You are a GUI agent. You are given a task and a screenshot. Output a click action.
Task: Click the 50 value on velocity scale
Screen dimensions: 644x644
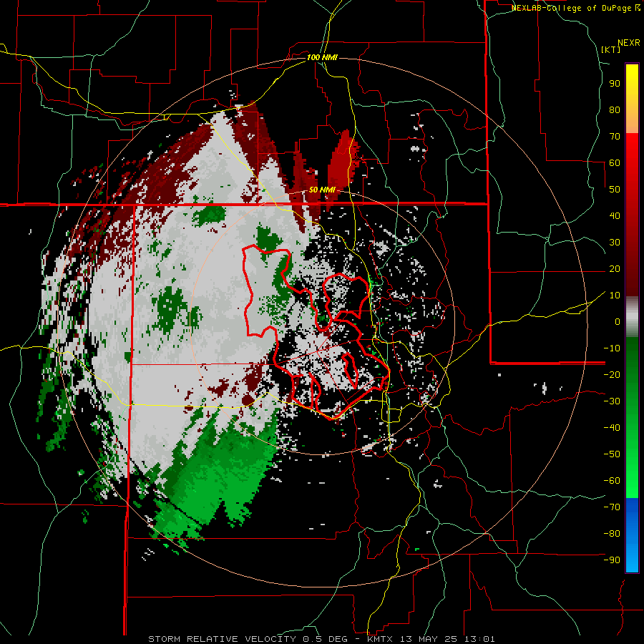[x=615, y=190]
